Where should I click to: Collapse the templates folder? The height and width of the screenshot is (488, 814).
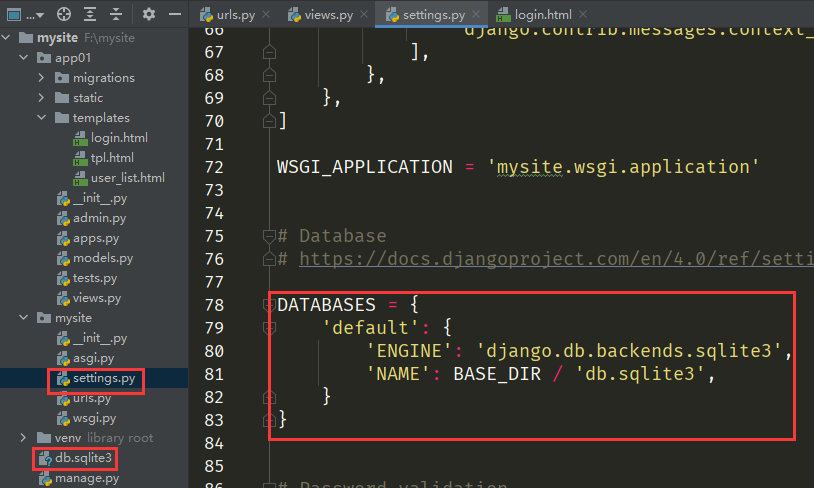click(41, 118)
